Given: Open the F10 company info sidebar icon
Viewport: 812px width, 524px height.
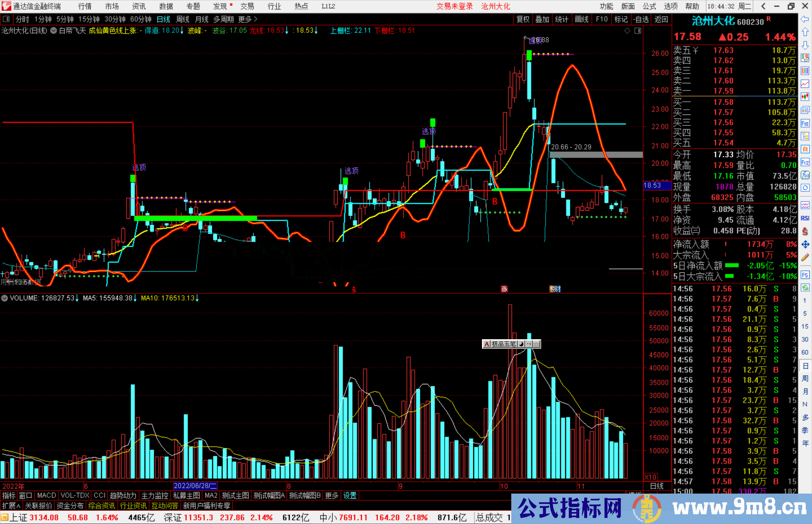Looking at the screenshot, I should tap(805, 123).
